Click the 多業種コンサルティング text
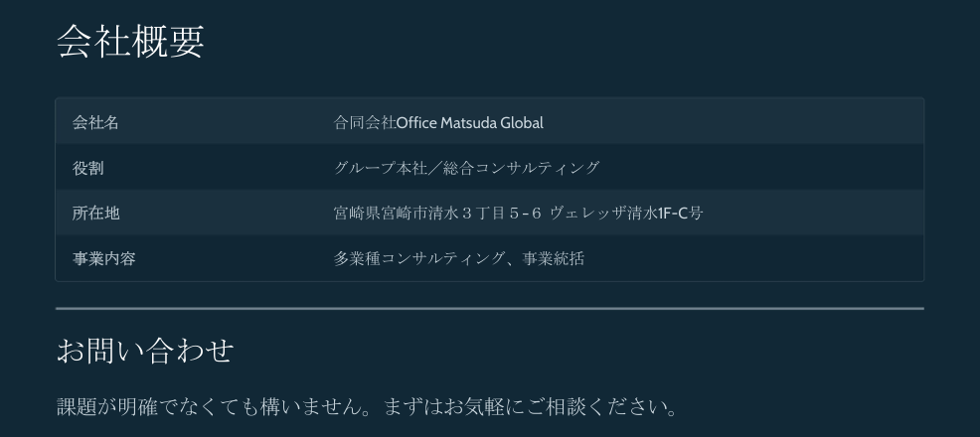The width and height of the screenshot is (980, 437). 419,259
